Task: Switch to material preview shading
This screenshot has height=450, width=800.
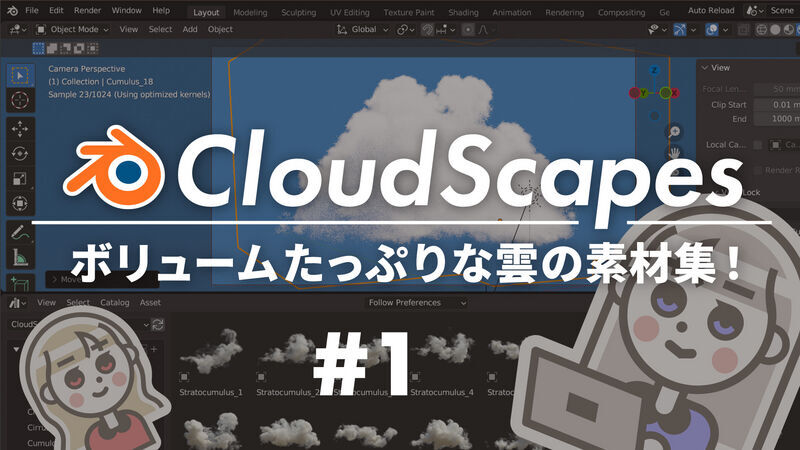Action: tap(789, 30)
